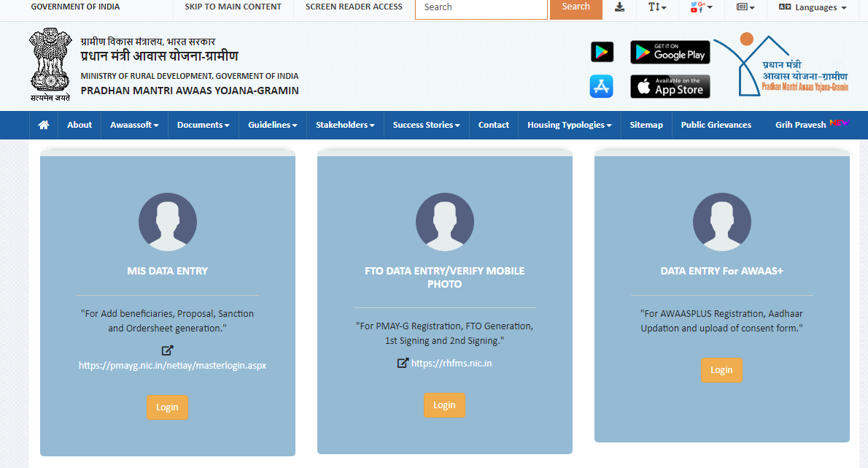Screen dimensions: 868x468
Task: Click Login under DATA ENTRY For AWAAS+
Action: 722,370
